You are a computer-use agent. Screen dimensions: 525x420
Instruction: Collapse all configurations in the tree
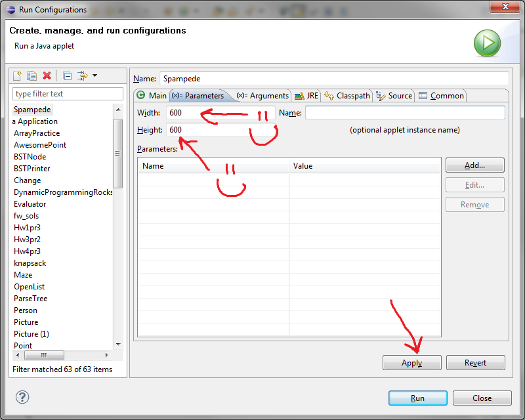click(x=67, y=76)
